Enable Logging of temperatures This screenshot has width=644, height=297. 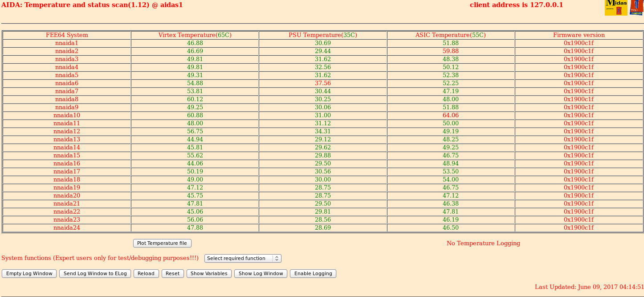(313, 273)
